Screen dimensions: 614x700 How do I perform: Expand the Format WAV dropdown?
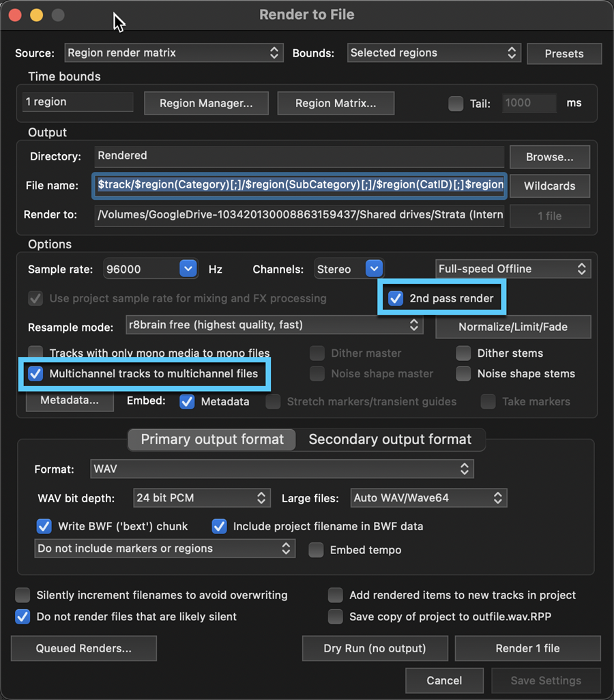pyautogui.click(x=282, y=469)
